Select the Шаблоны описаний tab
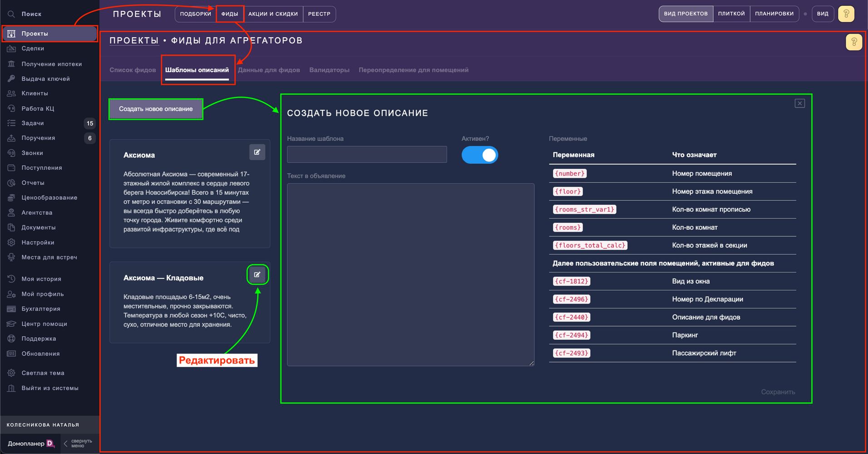Screen dimensions: 868x454 [x=197, y=70]
